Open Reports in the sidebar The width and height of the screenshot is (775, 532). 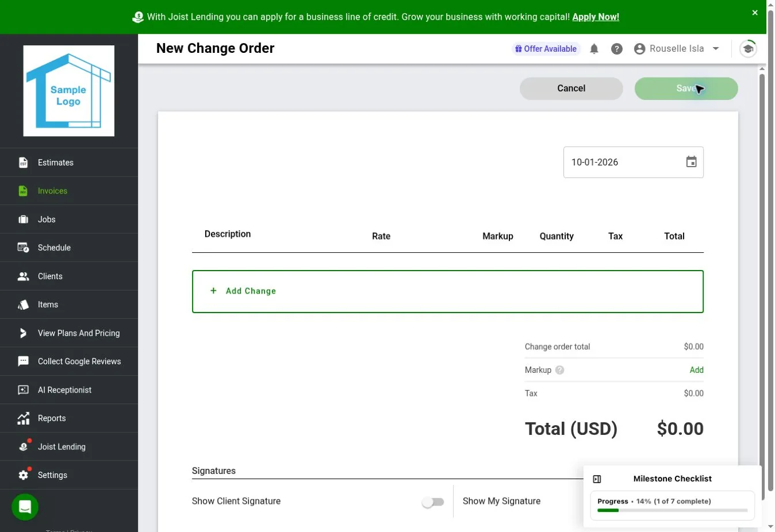pyautogui.click(x=69, y=418)
